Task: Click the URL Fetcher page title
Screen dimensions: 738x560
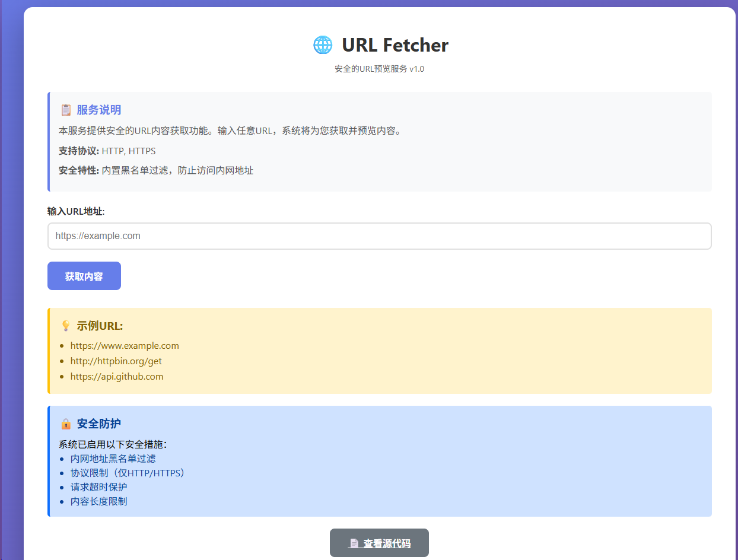Action: click(395, 45)
